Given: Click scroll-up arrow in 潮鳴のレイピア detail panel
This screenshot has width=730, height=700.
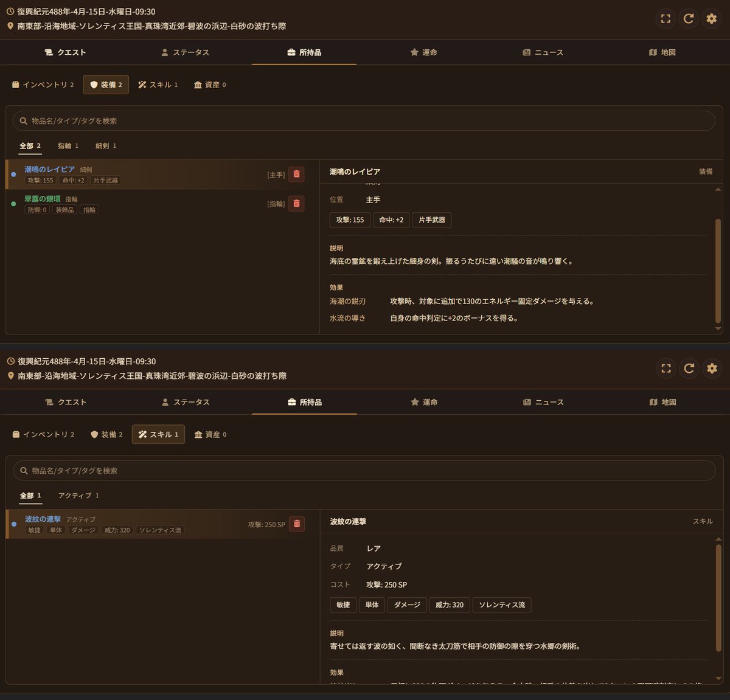Looking at the screenshot, I should 718,190.
